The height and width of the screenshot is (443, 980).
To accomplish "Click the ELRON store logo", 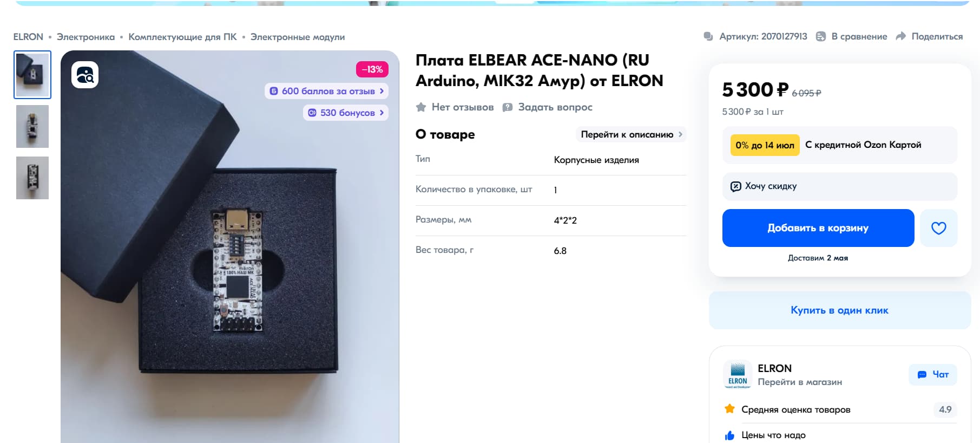I will pyautogui.click(x=738, y=374).
